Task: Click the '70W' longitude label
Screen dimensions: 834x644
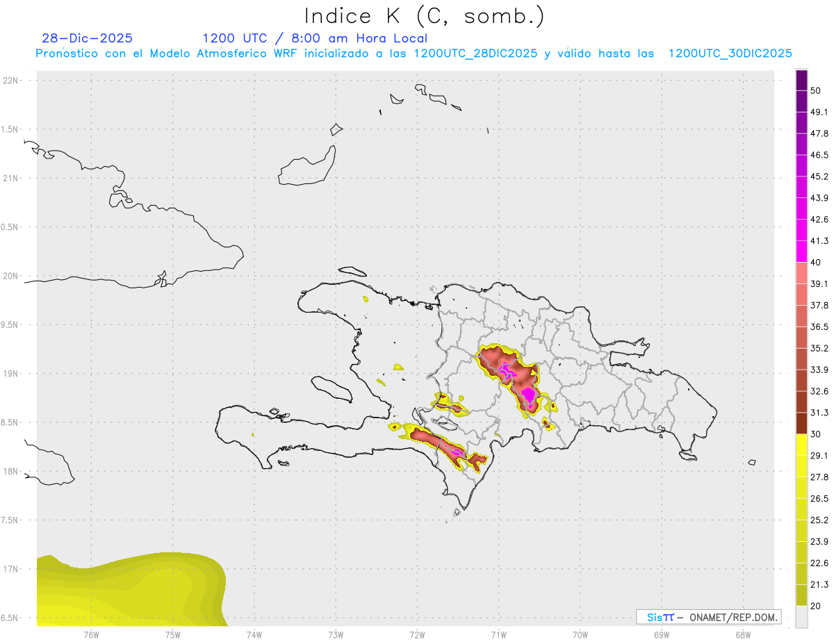Action: coord(580,634)
